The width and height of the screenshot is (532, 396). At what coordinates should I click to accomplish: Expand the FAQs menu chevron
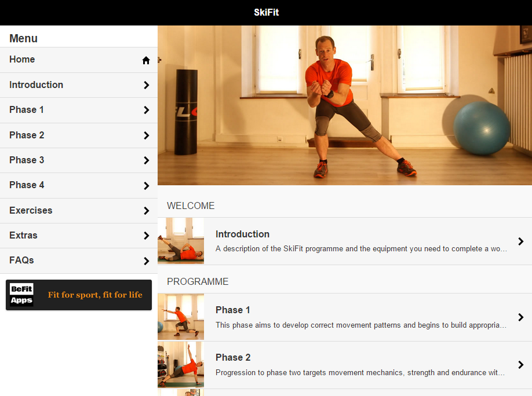click(x=146, y=261)
